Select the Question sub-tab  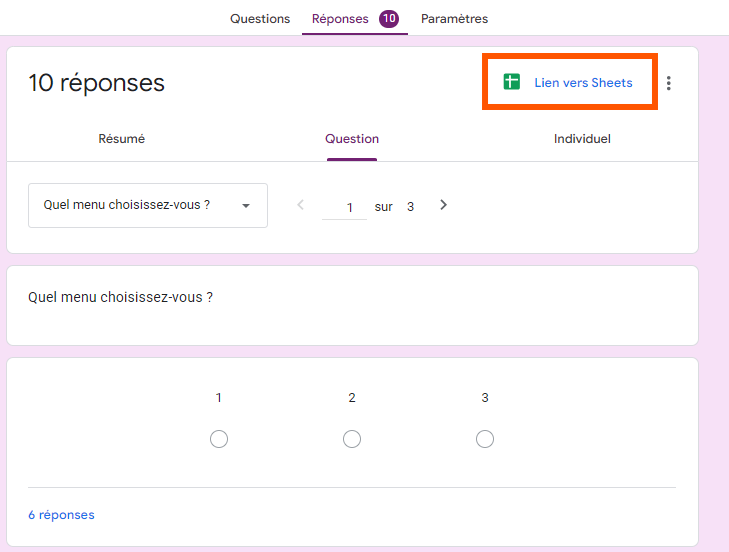pos(352,139)
